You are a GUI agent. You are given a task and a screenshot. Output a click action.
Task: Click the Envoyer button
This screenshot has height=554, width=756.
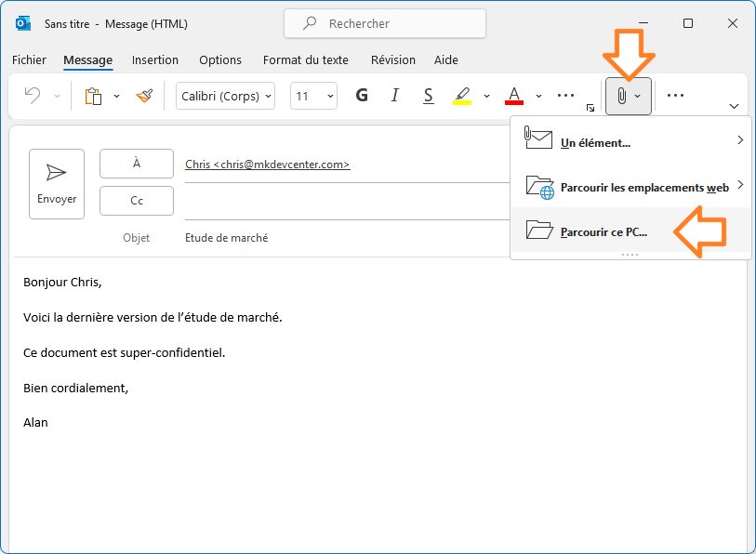(x=56, y=183)
